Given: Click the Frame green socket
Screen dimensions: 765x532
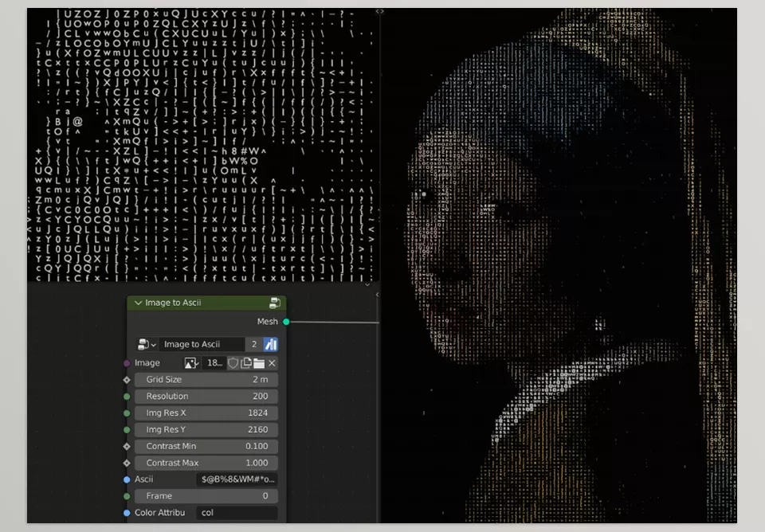Looking at the screenshot, I should 127,496.
